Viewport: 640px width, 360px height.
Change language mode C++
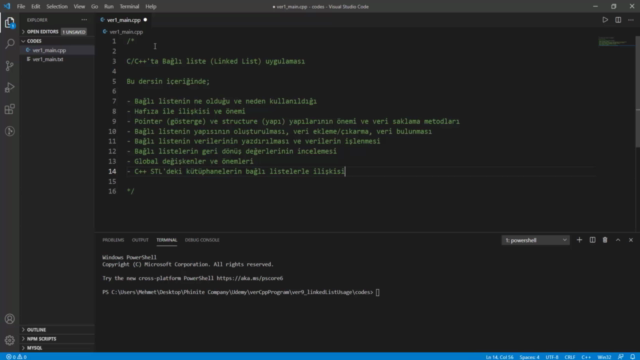click(586, 357)
